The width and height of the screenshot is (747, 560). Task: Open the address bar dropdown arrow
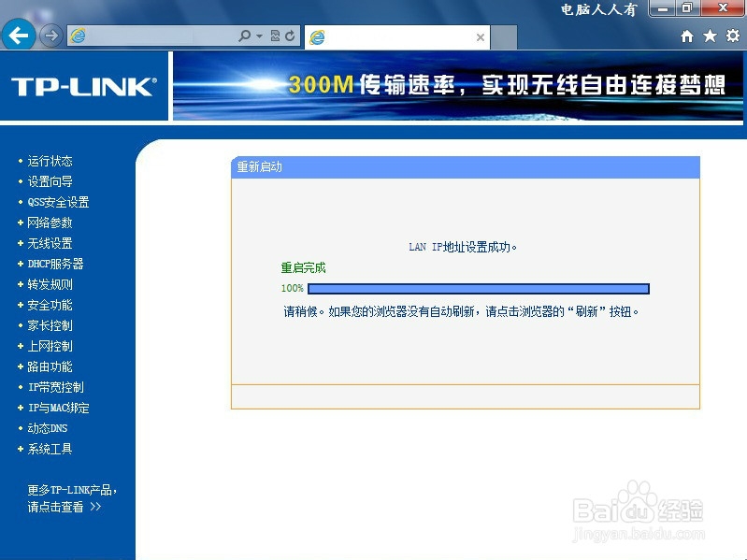click(260, 36)
